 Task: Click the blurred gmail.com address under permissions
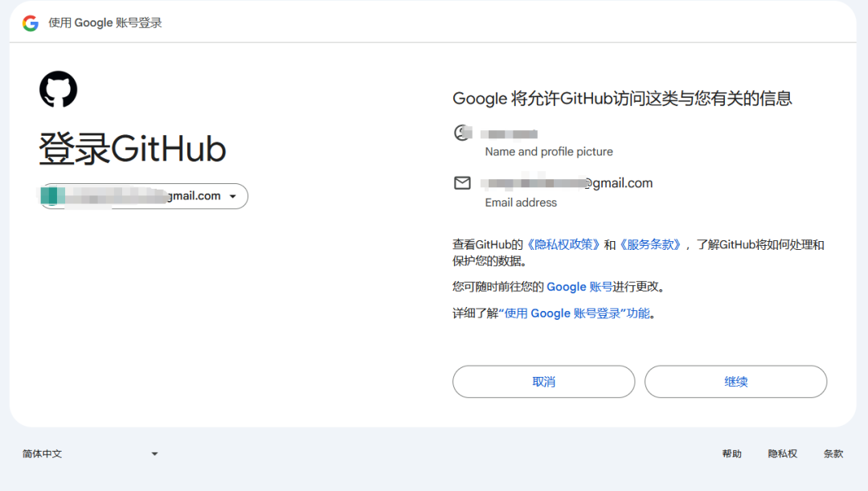click(x=567, y=183)
